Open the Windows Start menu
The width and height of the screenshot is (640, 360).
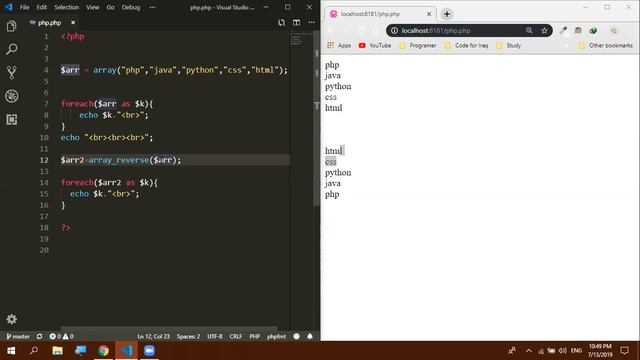pyautogui.click(x=11, y=351)
